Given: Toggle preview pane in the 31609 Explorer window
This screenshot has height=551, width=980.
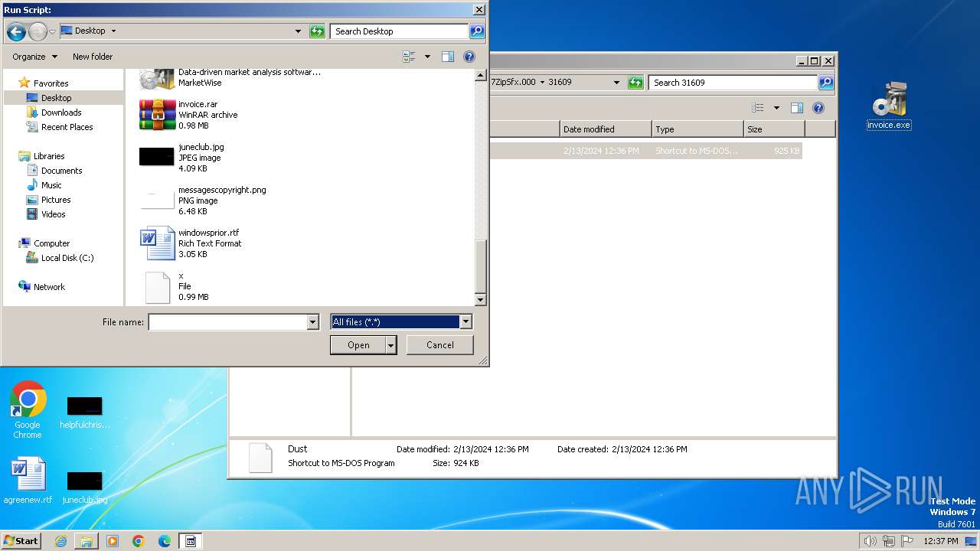Looking at the screenshot, I should [x=797, y=108].
